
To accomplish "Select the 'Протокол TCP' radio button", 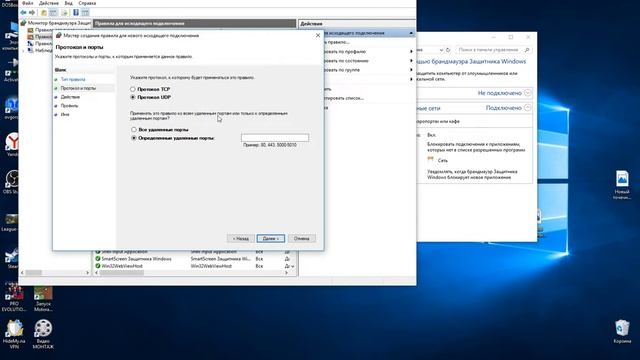I will 133,89.
